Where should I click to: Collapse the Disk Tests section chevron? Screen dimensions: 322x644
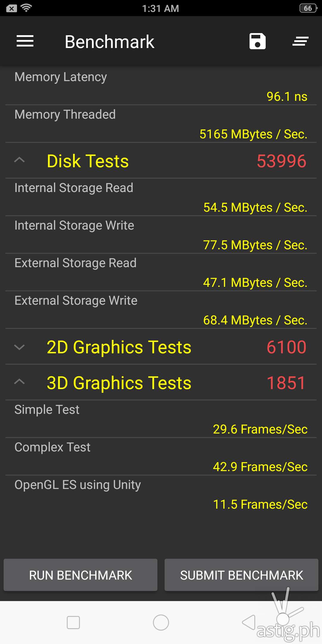[19, 160]
